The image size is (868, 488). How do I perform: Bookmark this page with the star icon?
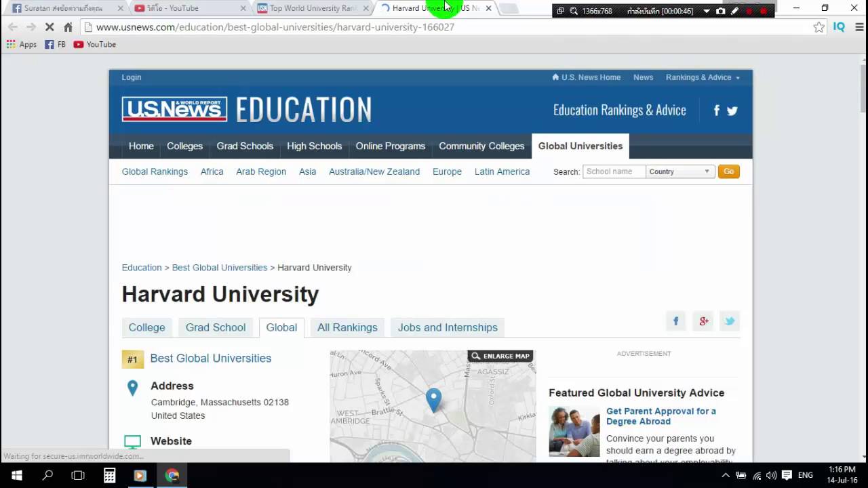pyautogui.click(x=819, y=27)
